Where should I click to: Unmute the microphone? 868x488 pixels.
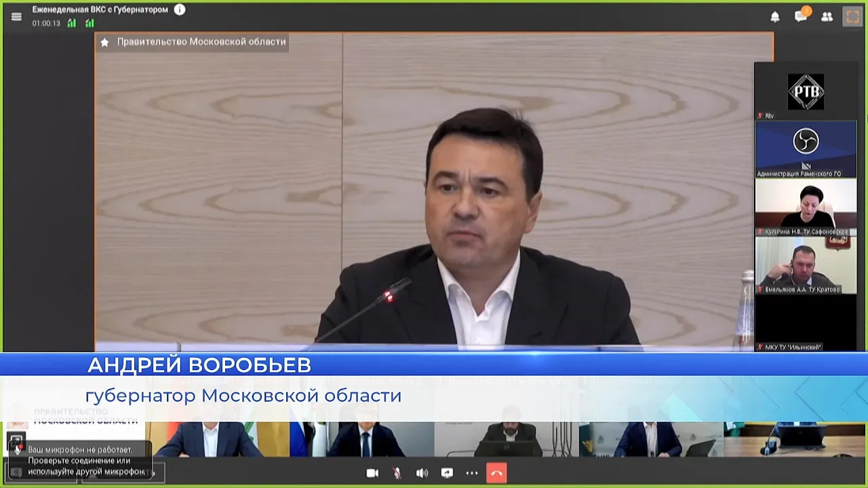point(397,473)
